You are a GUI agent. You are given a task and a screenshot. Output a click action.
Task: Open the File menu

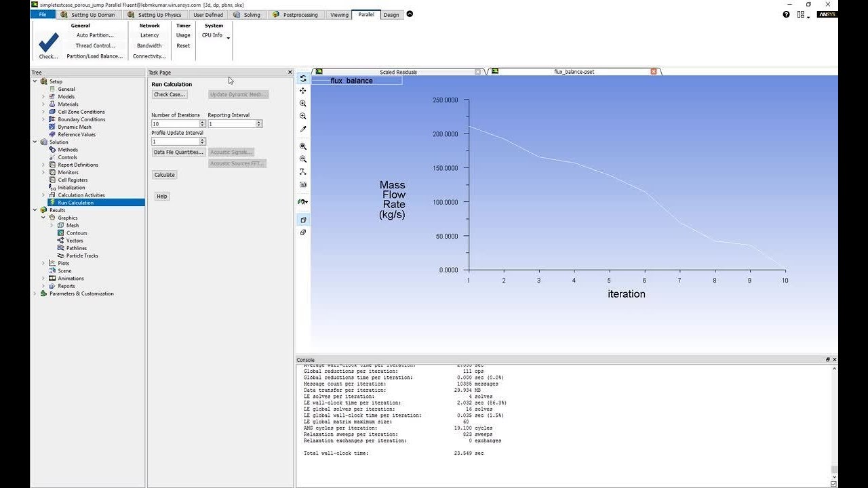[x=43, y=15]
